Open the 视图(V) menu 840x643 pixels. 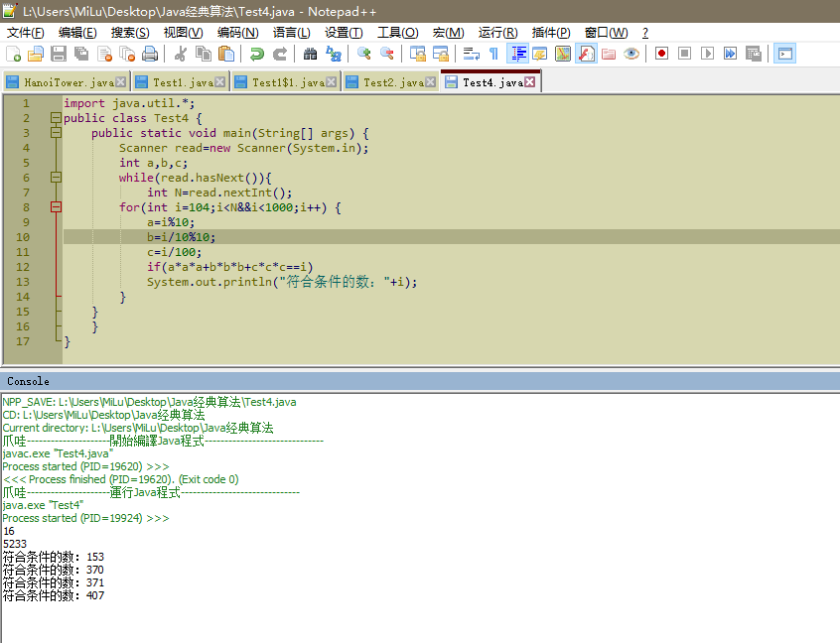184,33
